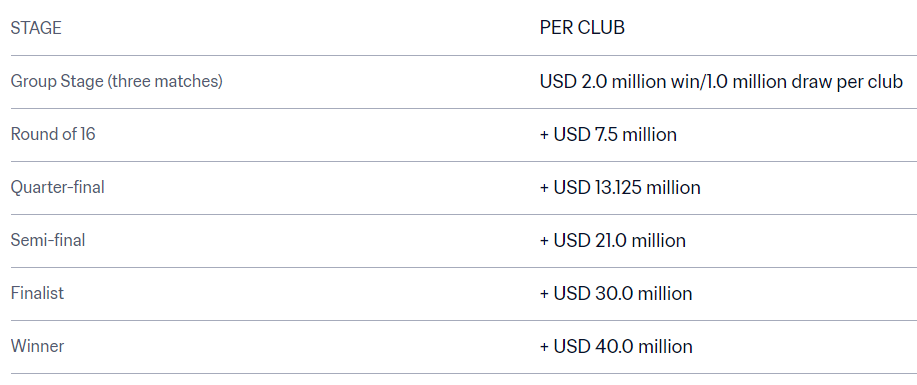Click the word CLUB in the header

pyautogui.click(x=602, y=28)
